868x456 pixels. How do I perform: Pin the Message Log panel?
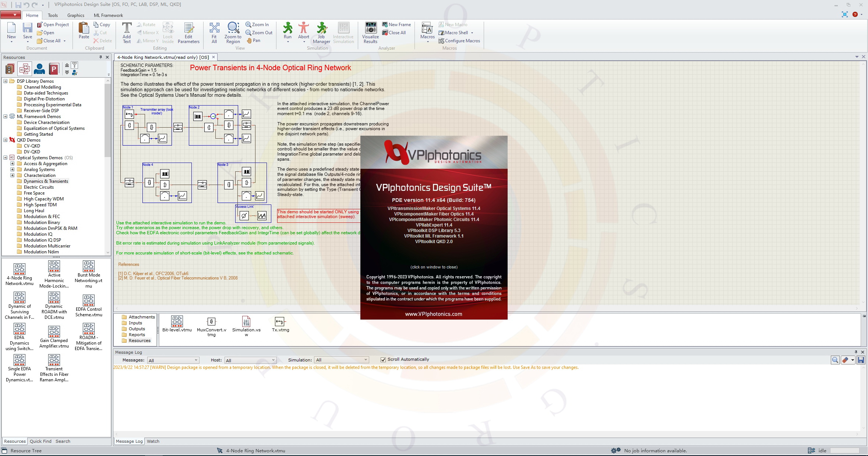click(856, 352)
